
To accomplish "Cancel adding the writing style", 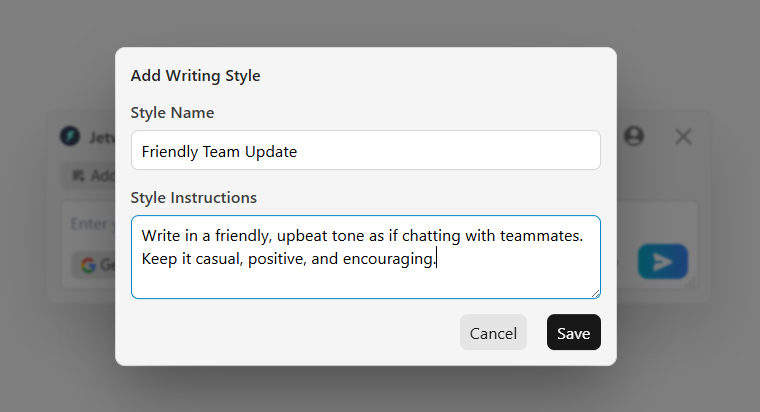I will click(493, 333).
